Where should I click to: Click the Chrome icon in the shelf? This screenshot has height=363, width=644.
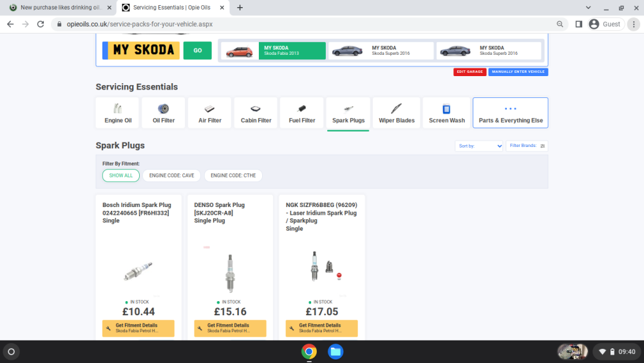[x=309, y=351]
